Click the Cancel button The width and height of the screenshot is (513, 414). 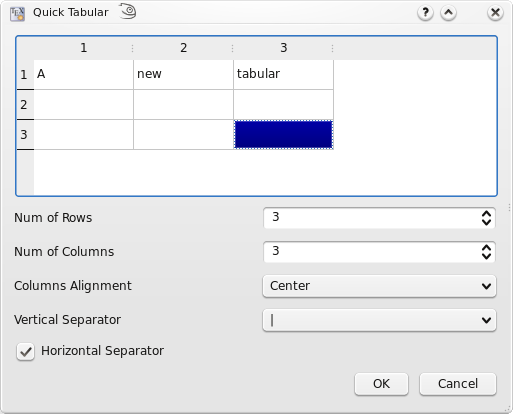coord(458,384)
